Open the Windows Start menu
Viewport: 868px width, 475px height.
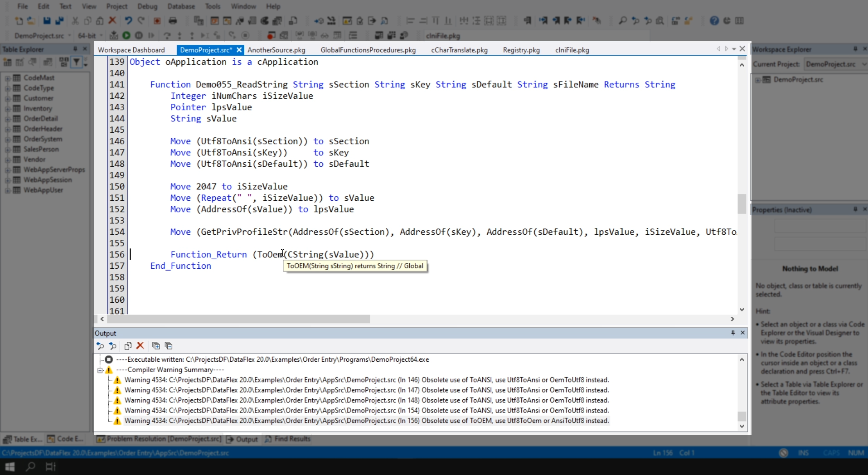pyautogui.click(x=10, y=466)
